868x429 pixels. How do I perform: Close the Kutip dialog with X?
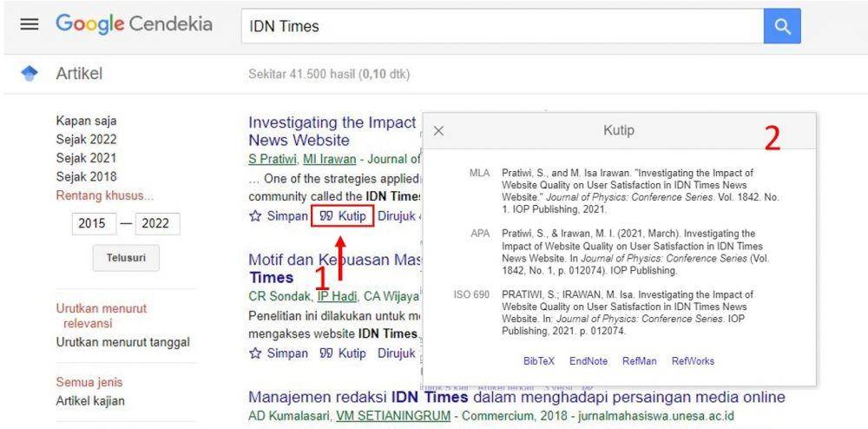[x=438, y=131]
